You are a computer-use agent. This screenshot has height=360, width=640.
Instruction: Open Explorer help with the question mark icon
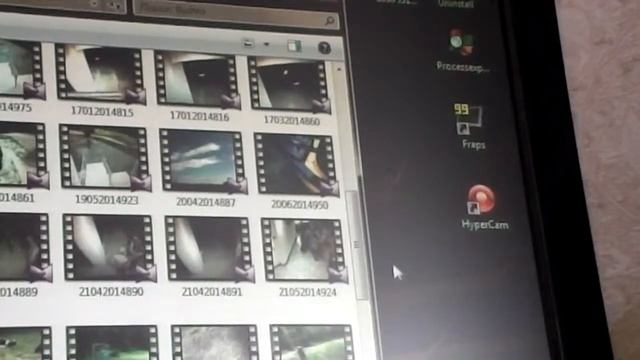[x=324, y=48]
